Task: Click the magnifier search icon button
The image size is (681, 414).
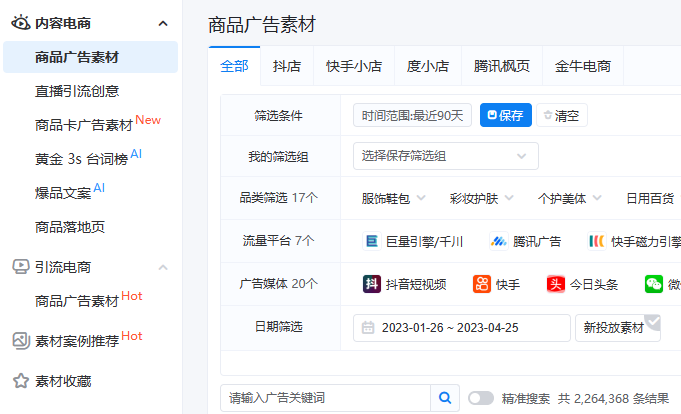Action: [445, 398]
